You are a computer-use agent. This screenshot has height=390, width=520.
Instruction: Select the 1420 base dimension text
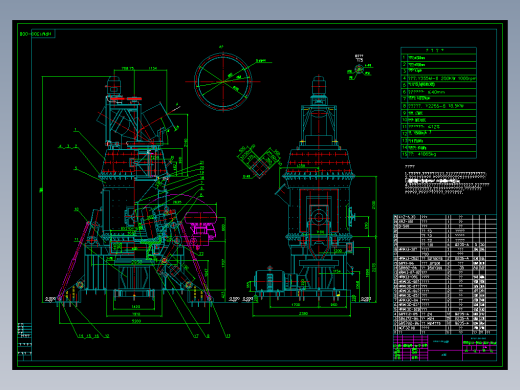tap(136, 306)
